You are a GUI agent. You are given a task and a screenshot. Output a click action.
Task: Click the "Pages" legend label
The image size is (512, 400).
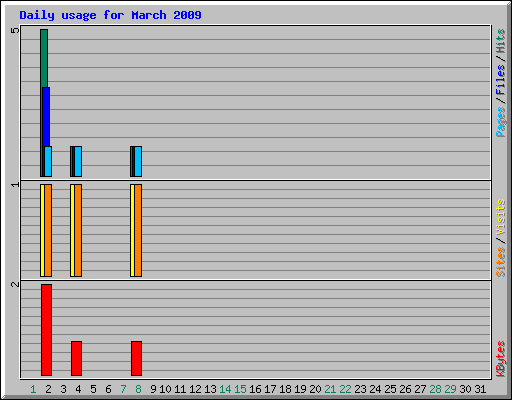point(501,122)
